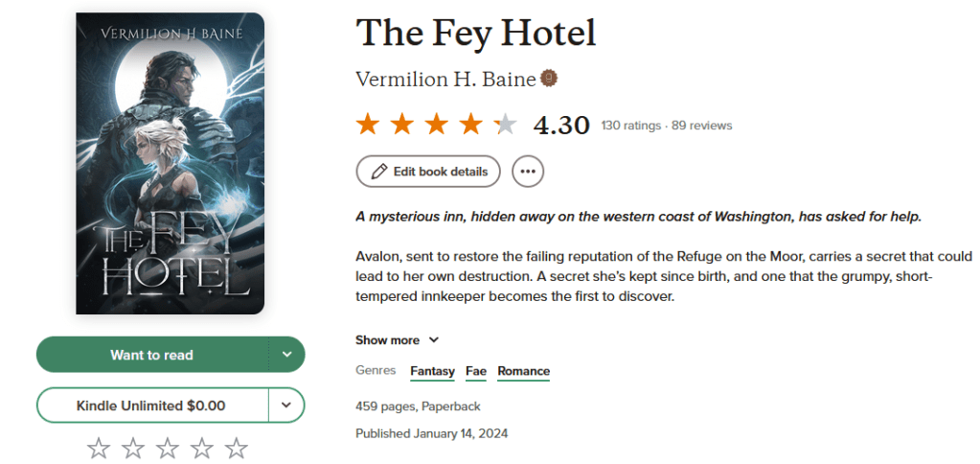Click the Goodreads Author badge beside Vermilion H. Baine
980x464 pixels.
click(x=549, y=79)
